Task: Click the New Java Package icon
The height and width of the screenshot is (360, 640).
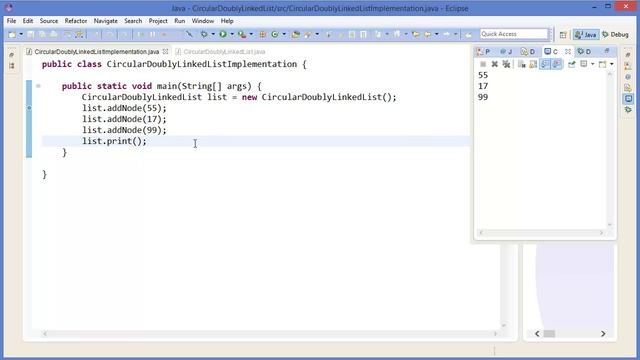Action: (262, 35)
